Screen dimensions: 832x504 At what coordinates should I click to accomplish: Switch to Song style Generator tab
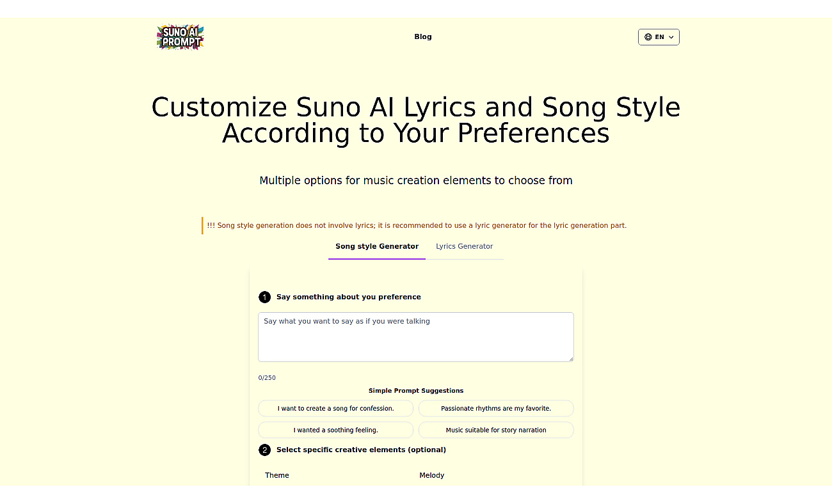click(377, 246)
